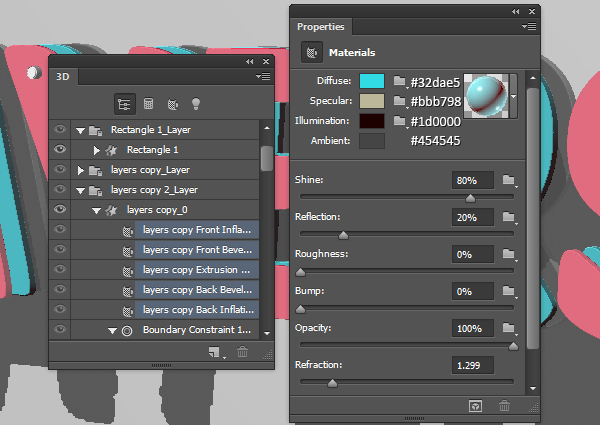This screenshot has height=425, width=600.
Task: Switch to the Properties tab
Action: (x=321, y=26)
